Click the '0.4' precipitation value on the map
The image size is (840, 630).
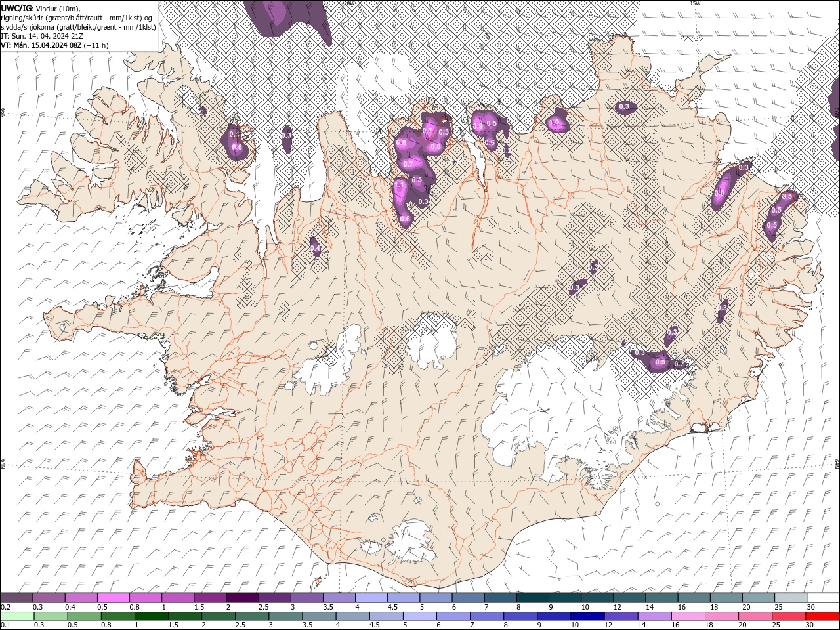316,249
